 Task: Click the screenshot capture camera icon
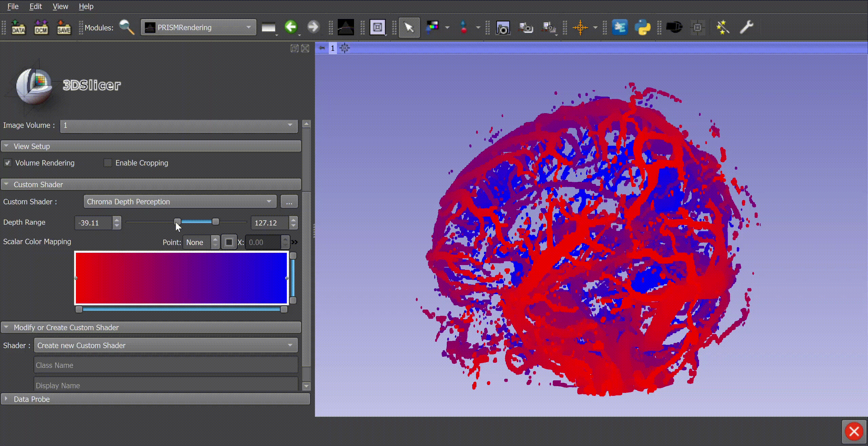coord(503,28)
